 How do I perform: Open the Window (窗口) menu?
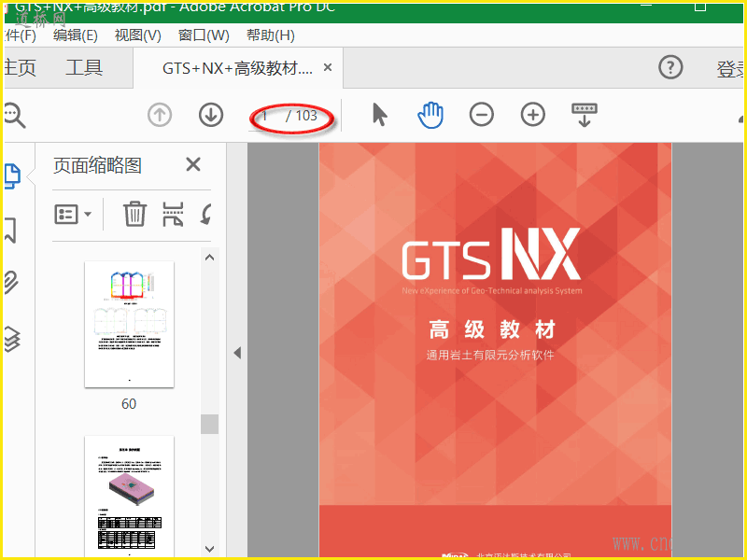click(x=204, y=35)
